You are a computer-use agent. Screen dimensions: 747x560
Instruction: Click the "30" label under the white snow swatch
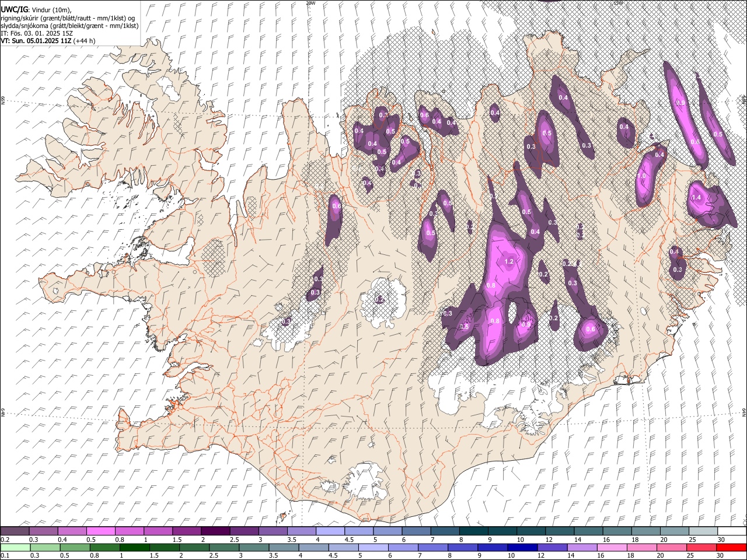click(721, 539)
